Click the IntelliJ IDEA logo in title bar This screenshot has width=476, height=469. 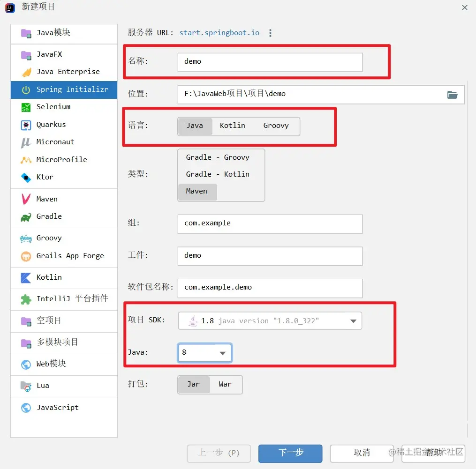tap(10, 8)
